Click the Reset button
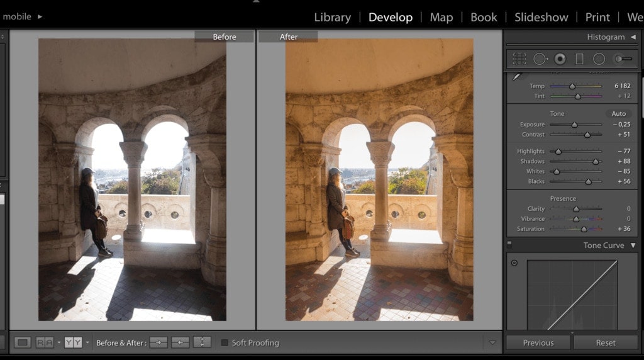 click(606, 343)
